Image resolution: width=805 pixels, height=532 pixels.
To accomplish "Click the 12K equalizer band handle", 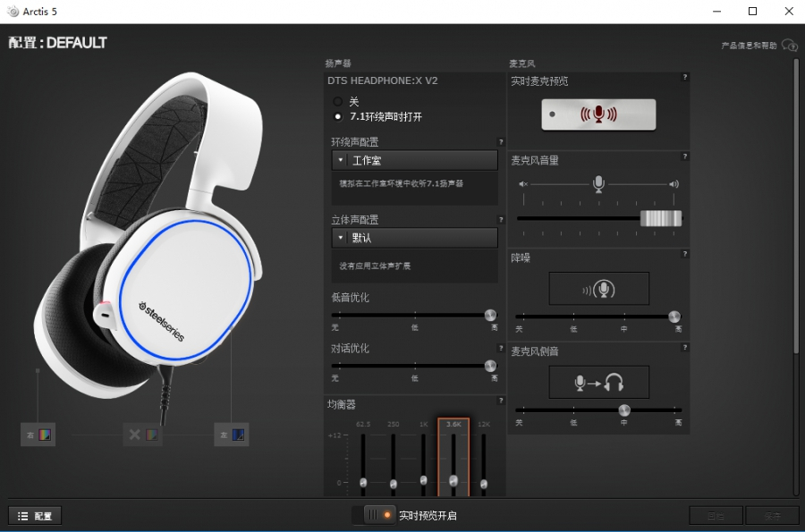I will pos(484,484).
